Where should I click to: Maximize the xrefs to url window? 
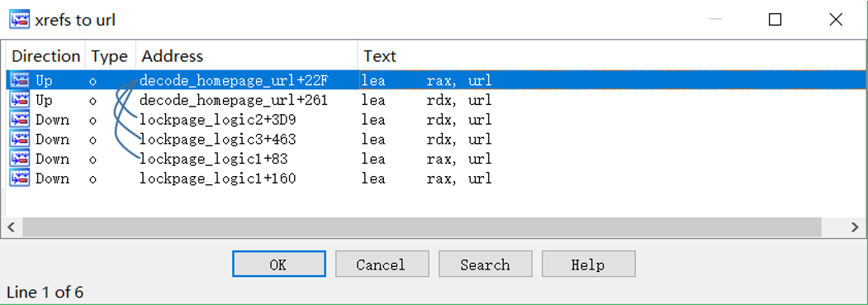click(776, 20)
